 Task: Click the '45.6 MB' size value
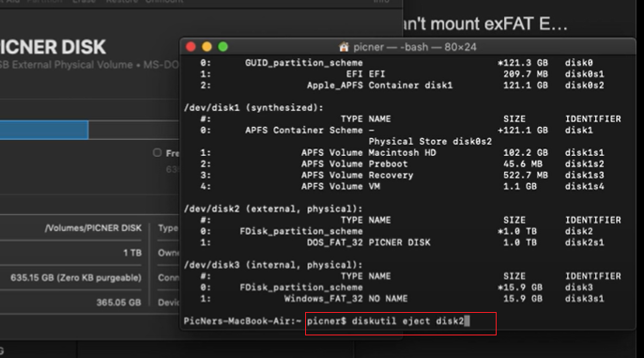[523, 164]
